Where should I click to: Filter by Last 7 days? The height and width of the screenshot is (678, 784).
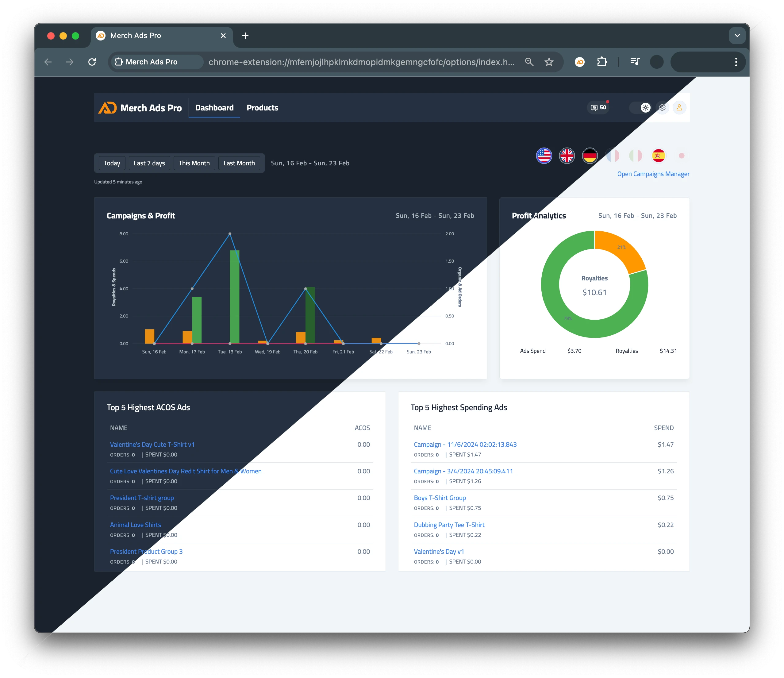(149, 163)
